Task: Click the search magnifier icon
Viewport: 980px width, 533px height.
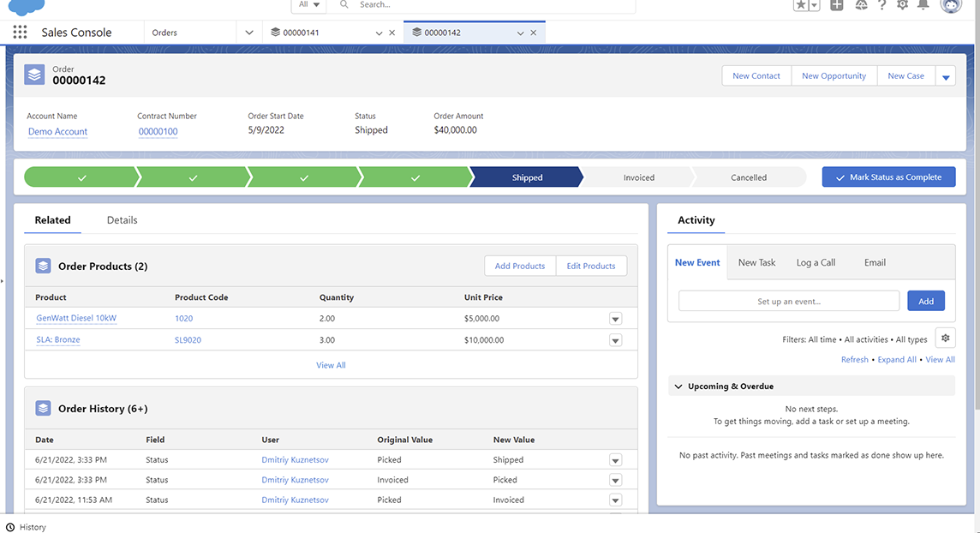Action: (x=344, y=4)
